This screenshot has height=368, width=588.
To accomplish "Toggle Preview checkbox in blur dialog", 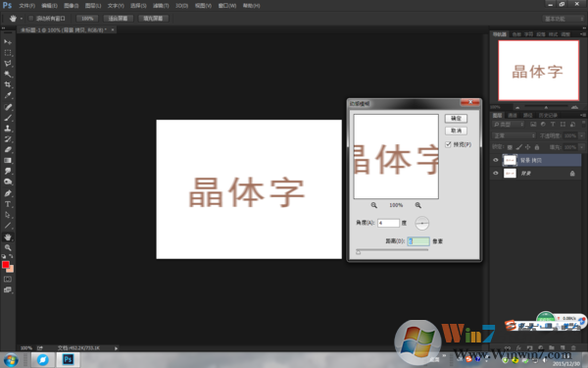I will pyautogui.click(x=448, y=144).
